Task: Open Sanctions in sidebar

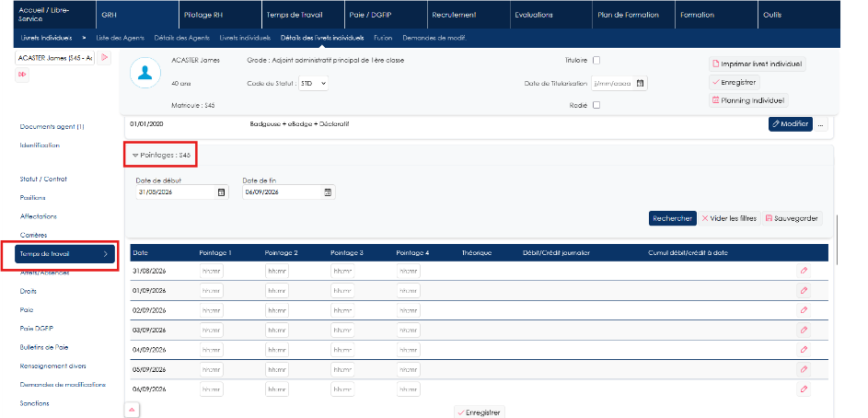Action: click(34, 403)
